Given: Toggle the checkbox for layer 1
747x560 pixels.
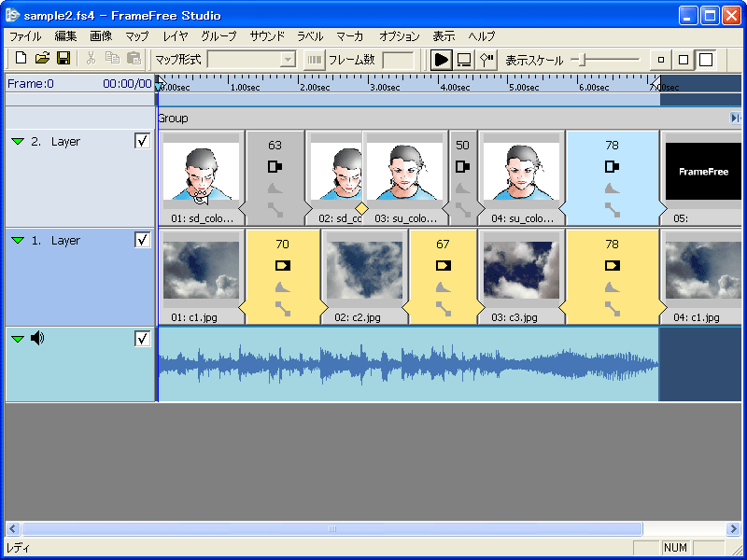Looking at the screenshot, I should (x=142, y=240).
